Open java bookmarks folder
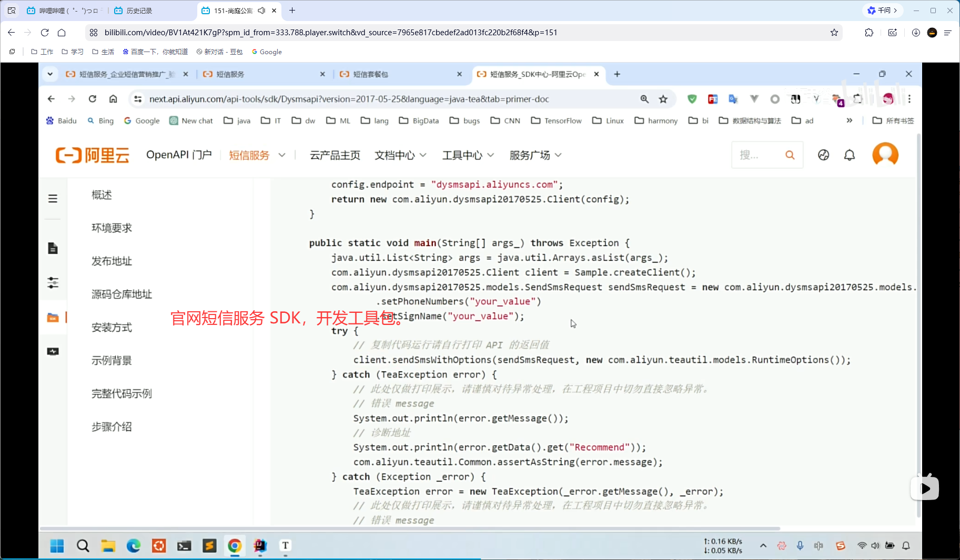960x560 pixels. pos(237,120)
